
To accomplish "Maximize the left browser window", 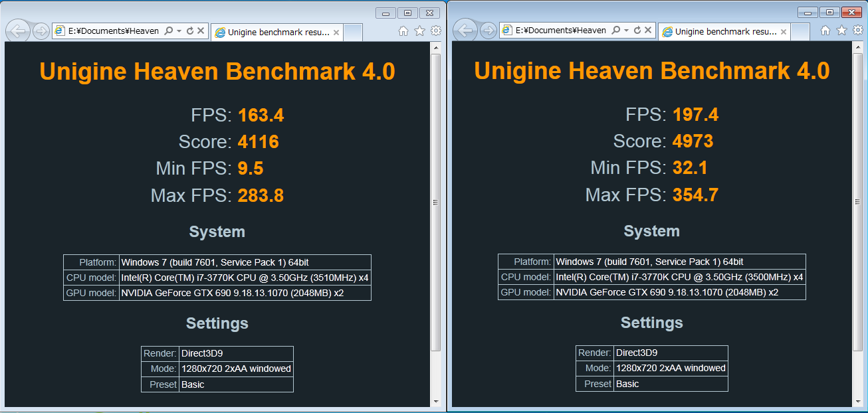I will pos(407,13).
